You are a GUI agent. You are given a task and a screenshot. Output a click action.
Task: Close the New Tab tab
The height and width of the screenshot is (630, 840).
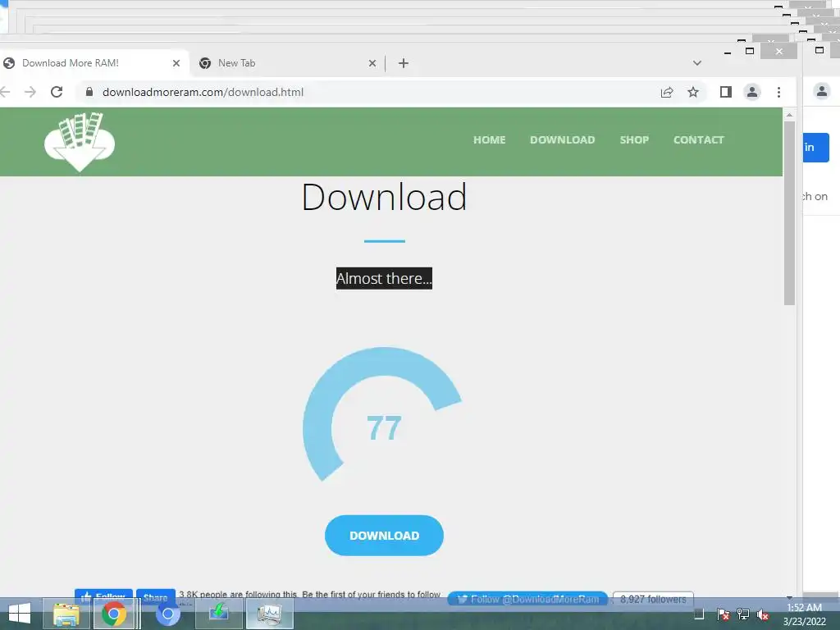tap(372, 63)
